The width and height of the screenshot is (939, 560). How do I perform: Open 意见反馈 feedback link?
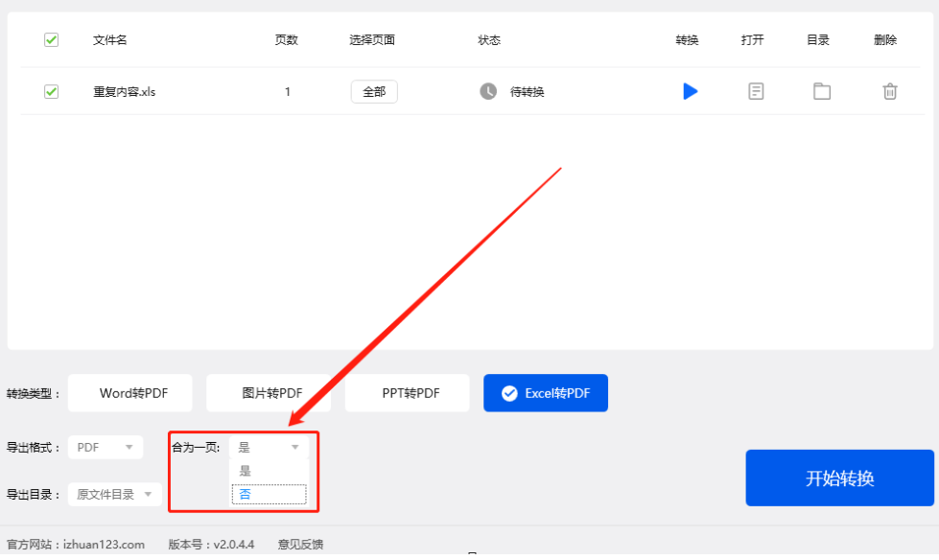pos(300,545)
